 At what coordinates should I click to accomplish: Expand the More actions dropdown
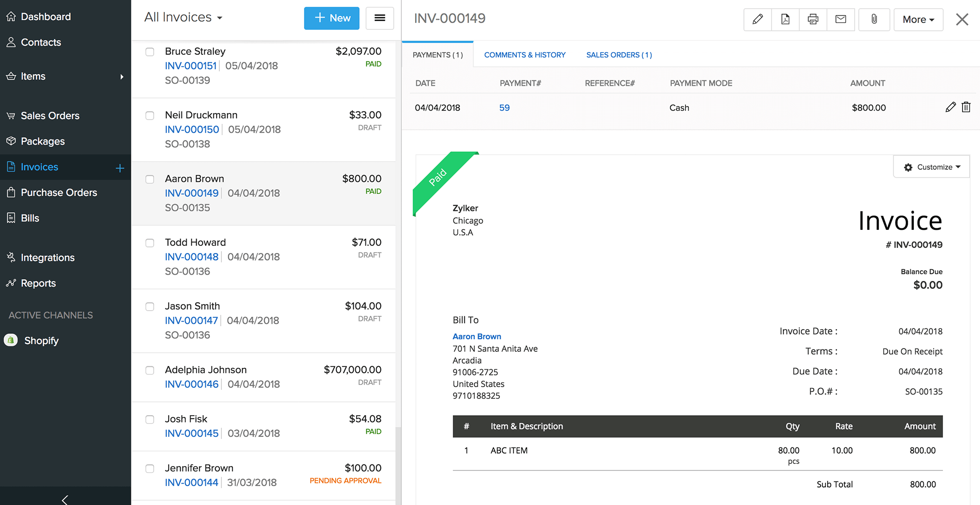[x=918, y=19]
